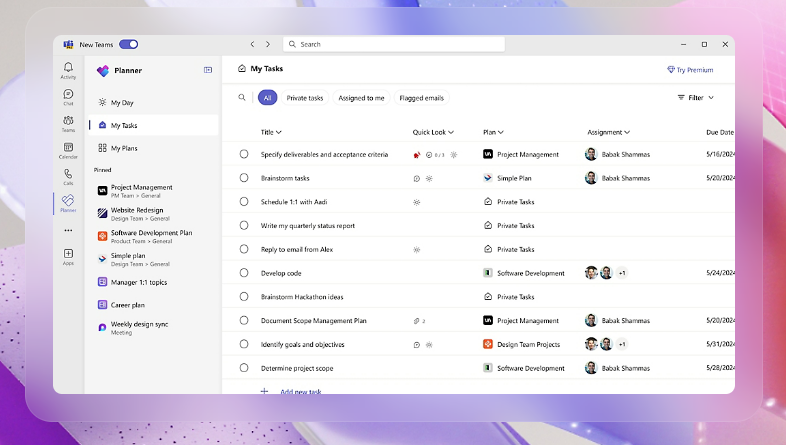
Task: Open the Assignment column dropdown
Action: click(x=609, y=132)
